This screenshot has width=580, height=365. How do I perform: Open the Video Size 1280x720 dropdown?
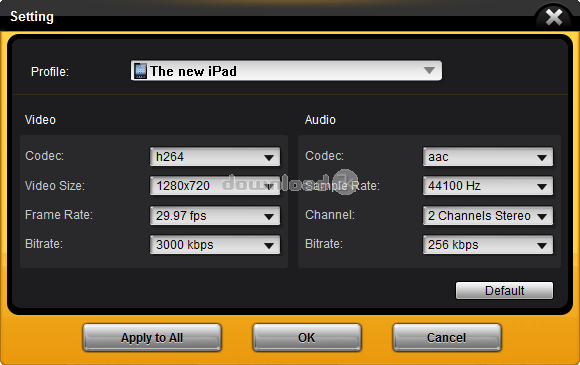click(x=215, y=186)
